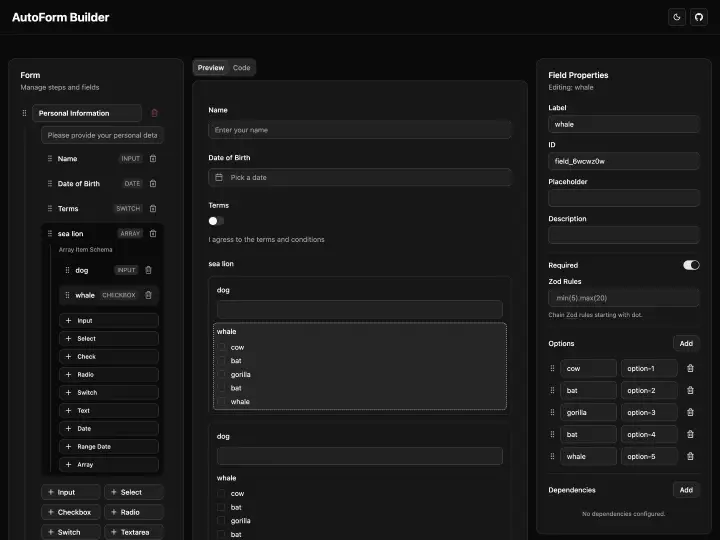The width and height of the screenshot is (720, 540).
Task: Add a dependency with Dependencies Add
Action: tap(686, 490)
